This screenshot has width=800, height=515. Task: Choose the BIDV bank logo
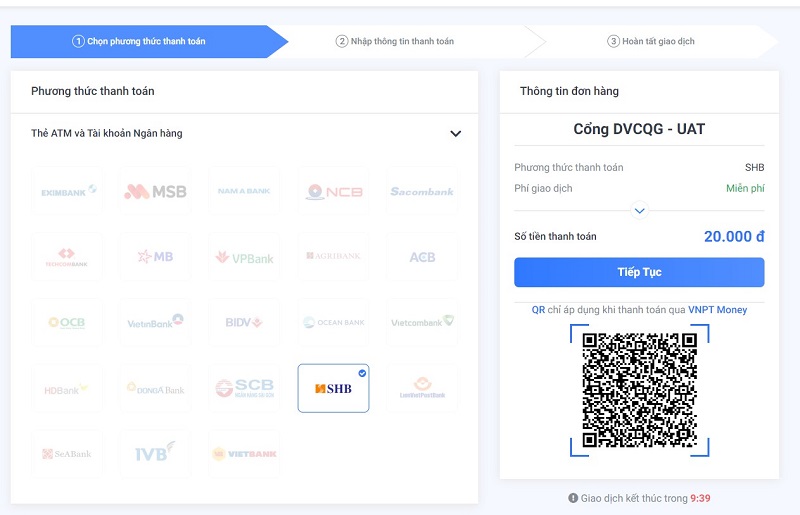click(x=244, y=323)
